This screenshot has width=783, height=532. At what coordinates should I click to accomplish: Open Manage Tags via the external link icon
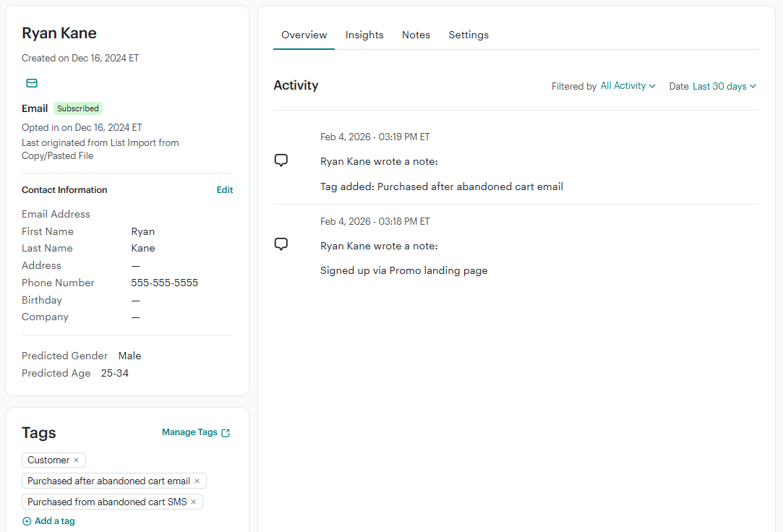[225, 432]
